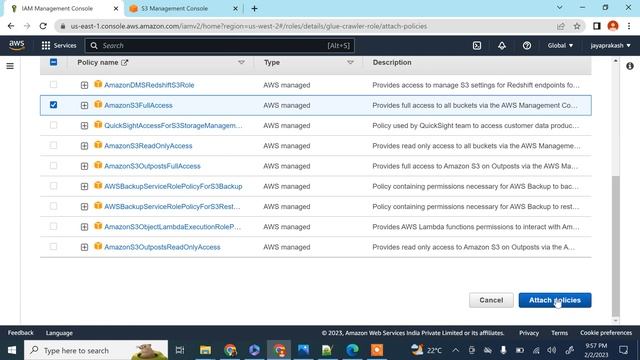Viewport: 640px width, 360px height.
Task: Open the Policy name column sort arrow
Action: pyautogui.click(x=241, y=62)
